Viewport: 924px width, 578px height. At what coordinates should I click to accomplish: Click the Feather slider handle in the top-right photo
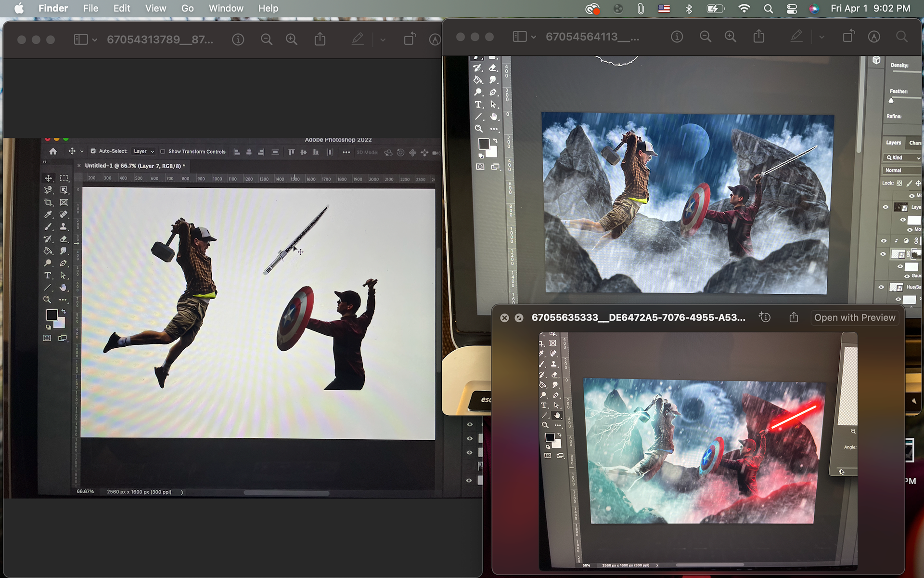(891, 100)
